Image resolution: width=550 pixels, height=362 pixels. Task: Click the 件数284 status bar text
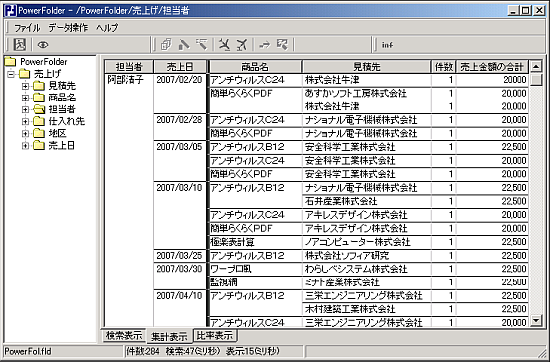[143, 351]
